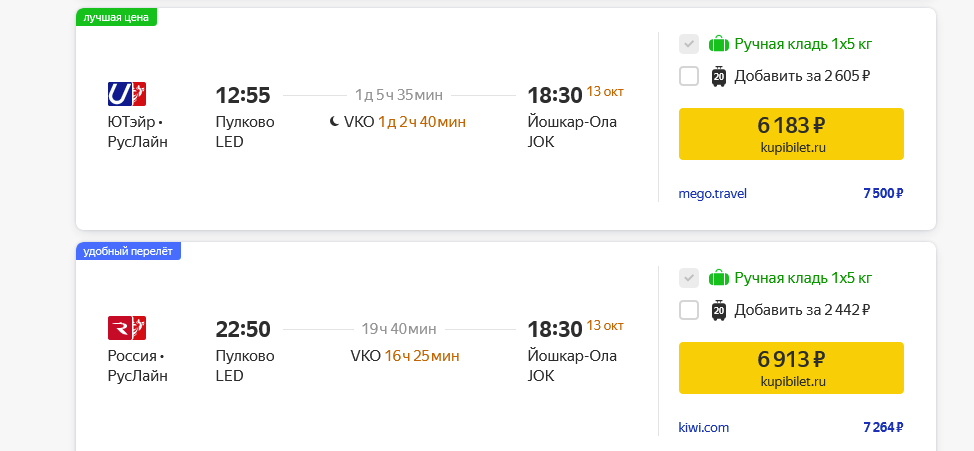
Task: Buy the 6 913 ₽ ticket at kupibilet.ru
Action: (791, 368)
